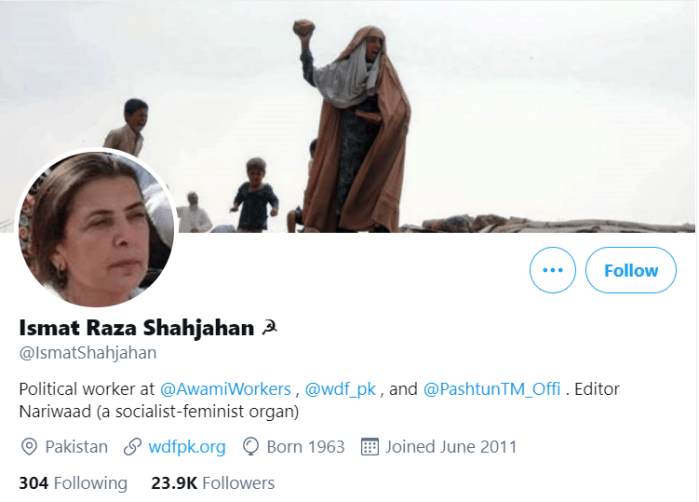Image resolution: width=699 pixels, height=502 pixels.
Task: Open the @wdf_pk mention link
Action: pos(340,389)
